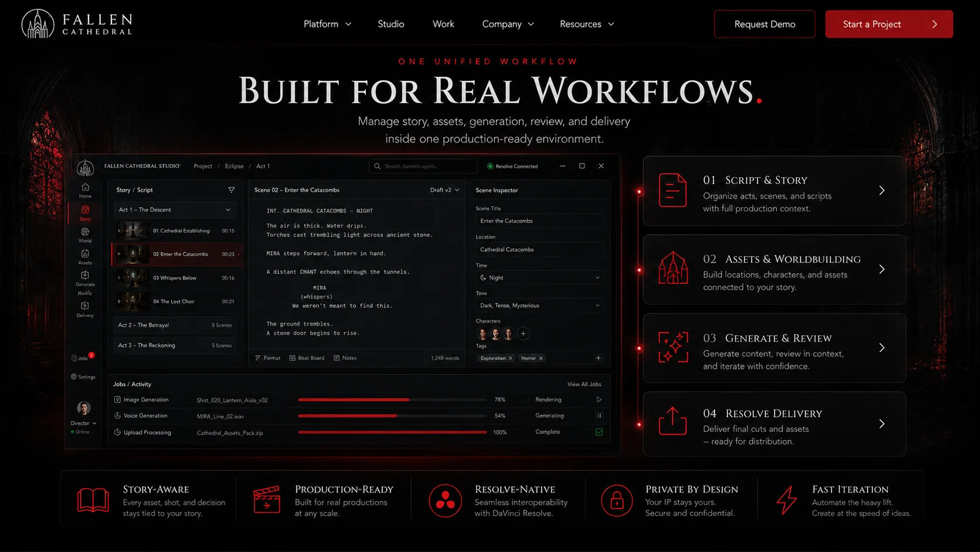Click the Director avatar
The height and width of the screenshot is (552, 980).
(83, 408)
